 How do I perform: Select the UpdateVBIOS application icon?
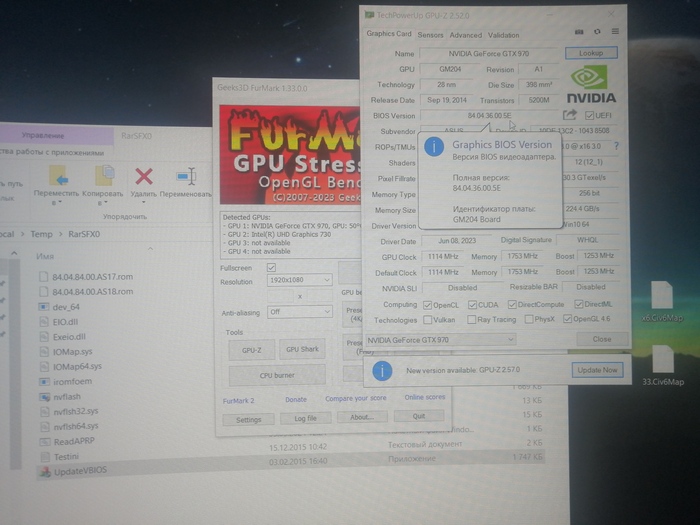(x=45, y=471)
